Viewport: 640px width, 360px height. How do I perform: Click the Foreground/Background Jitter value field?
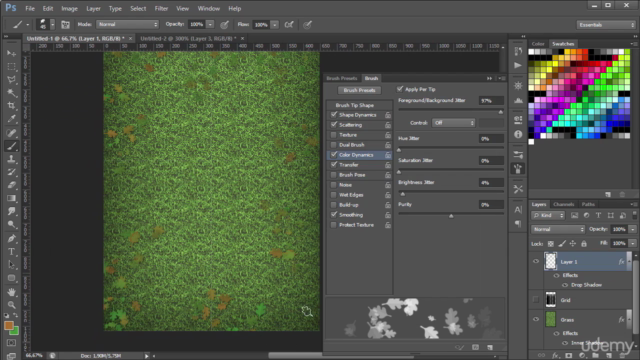[491, 100]
